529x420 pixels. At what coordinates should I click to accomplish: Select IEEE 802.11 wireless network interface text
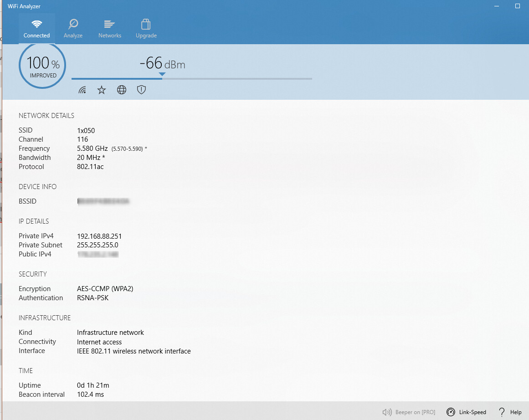[x=134, y=351]
